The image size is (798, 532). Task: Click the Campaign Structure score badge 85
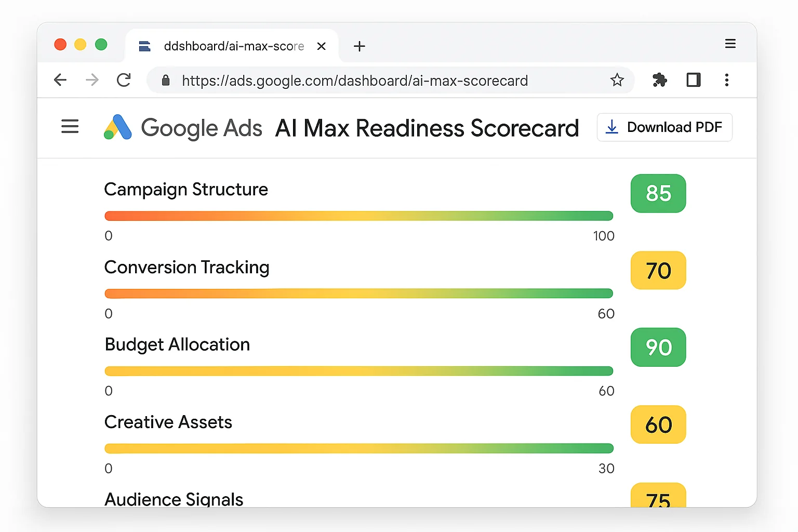coord(658,194)
